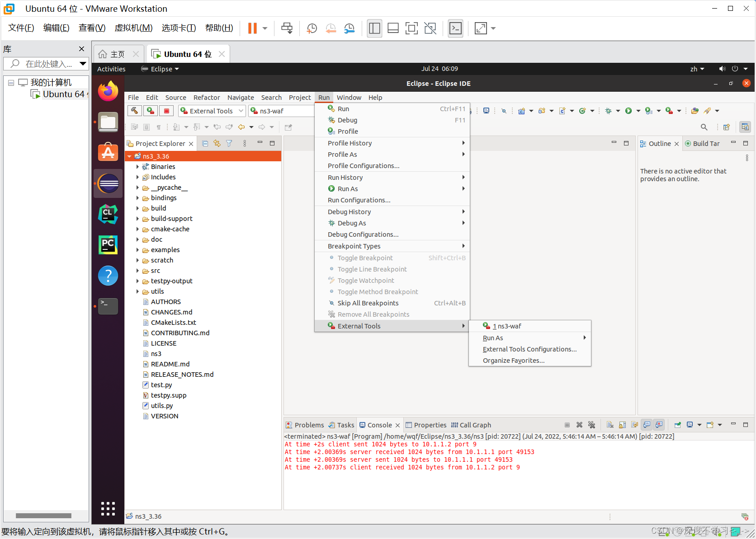Click the VMware pause virtual machine button
Screen dimensions: 756x539
tap(252, 28)
